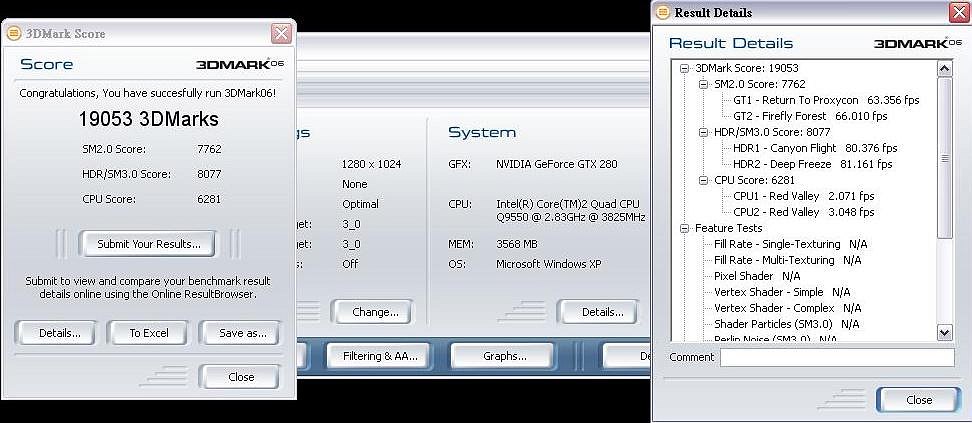Image resolution: width=972 pixels, height=423 pixels.
Task: Click Close button in Score window
Action: (x=240, y=376)
